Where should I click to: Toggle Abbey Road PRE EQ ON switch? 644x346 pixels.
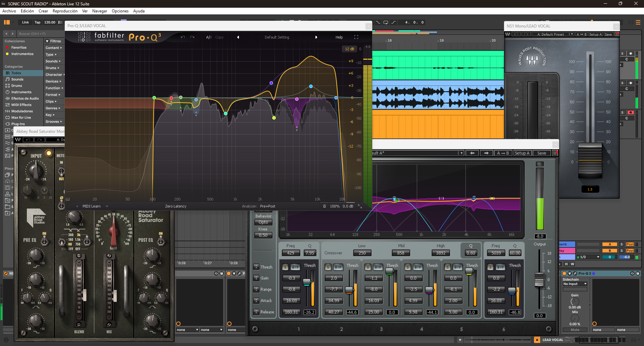(44, 240)
